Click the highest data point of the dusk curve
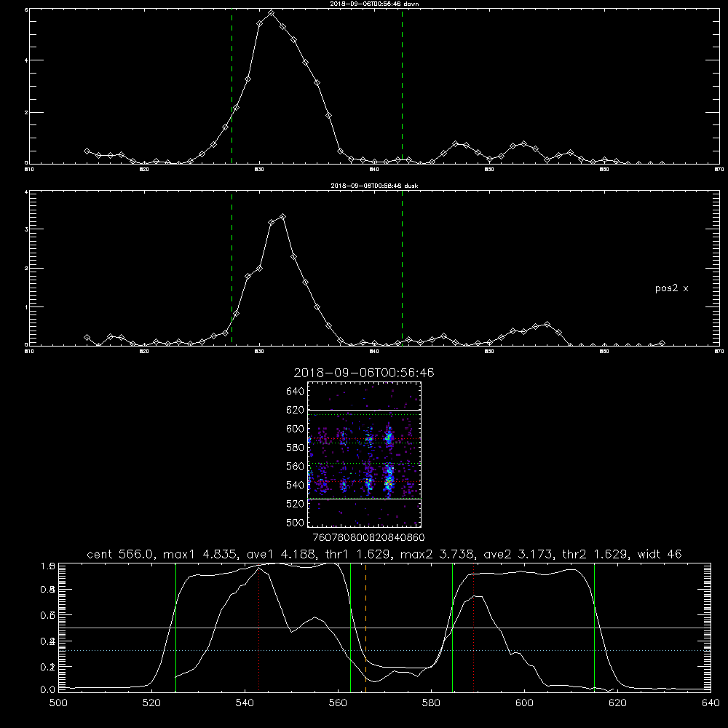The image size is (728, 728). click(x=282, y=217)
